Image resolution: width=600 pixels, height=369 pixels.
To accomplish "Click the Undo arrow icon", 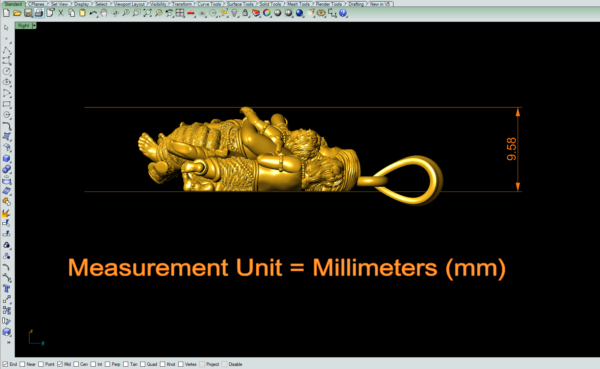I will point(93,13).
